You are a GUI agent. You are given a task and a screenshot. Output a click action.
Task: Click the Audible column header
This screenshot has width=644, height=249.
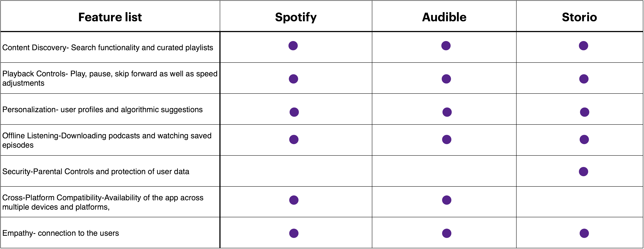(x=444, y=17)
